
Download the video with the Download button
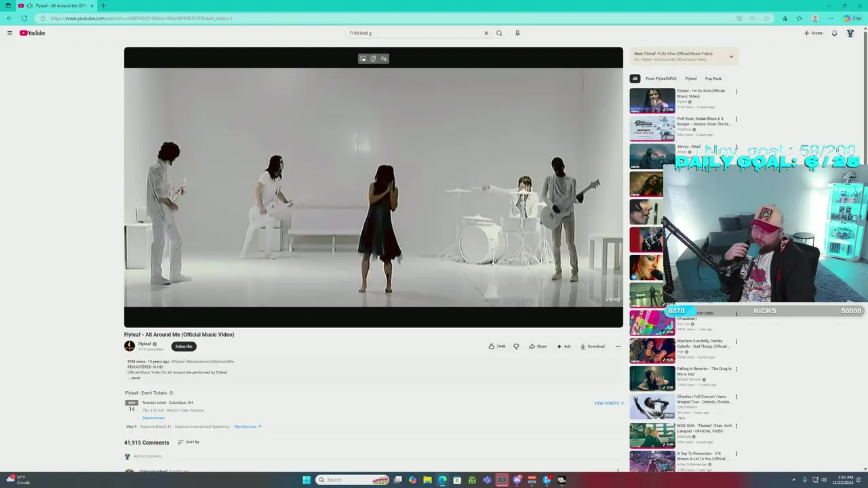tap(592, 346)
